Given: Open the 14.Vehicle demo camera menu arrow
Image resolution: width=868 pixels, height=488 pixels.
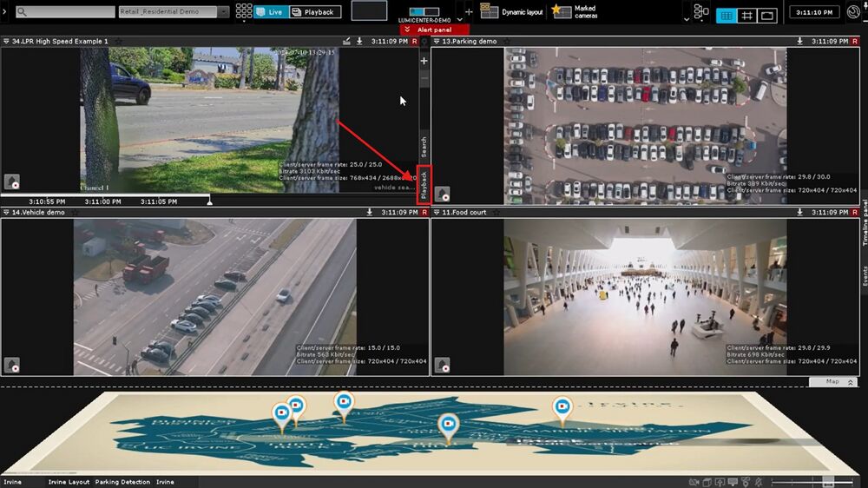Looking at the screenshot, I should (6, 212).
